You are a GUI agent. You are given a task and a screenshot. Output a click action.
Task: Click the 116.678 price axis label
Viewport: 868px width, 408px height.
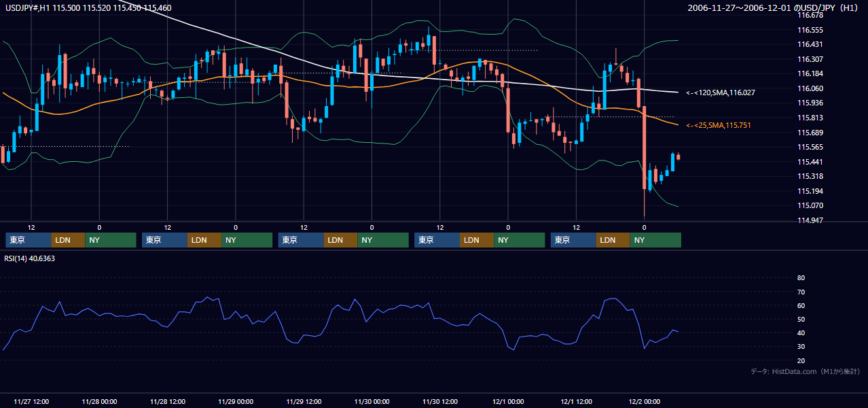(810, 15)
